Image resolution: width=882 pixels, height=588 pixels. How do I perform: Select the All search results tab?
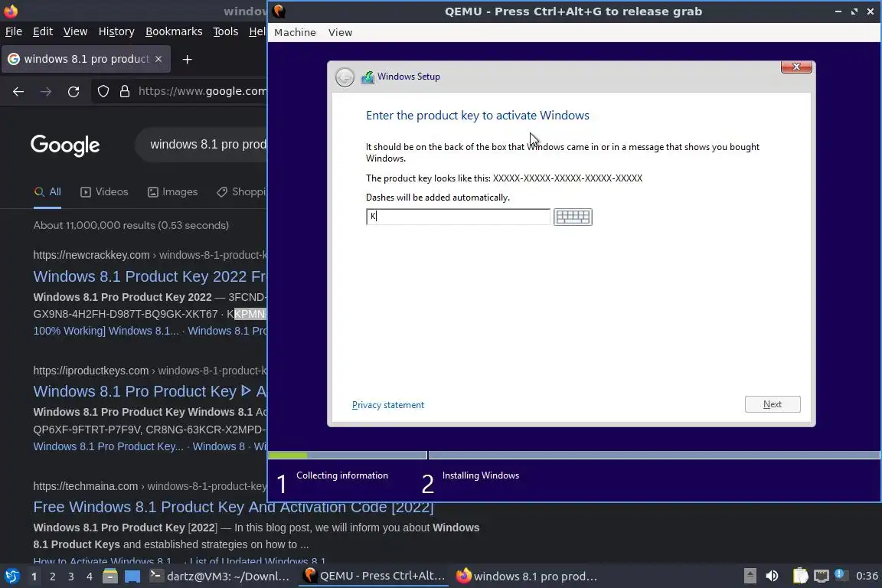click(x=47, y=192)
